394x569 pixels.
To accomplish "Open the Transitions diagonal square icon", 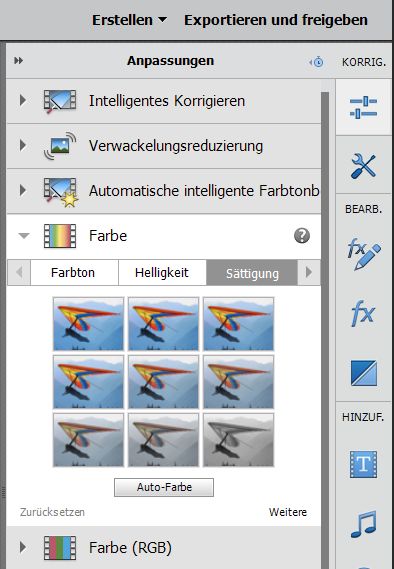I will click(364, 373).
